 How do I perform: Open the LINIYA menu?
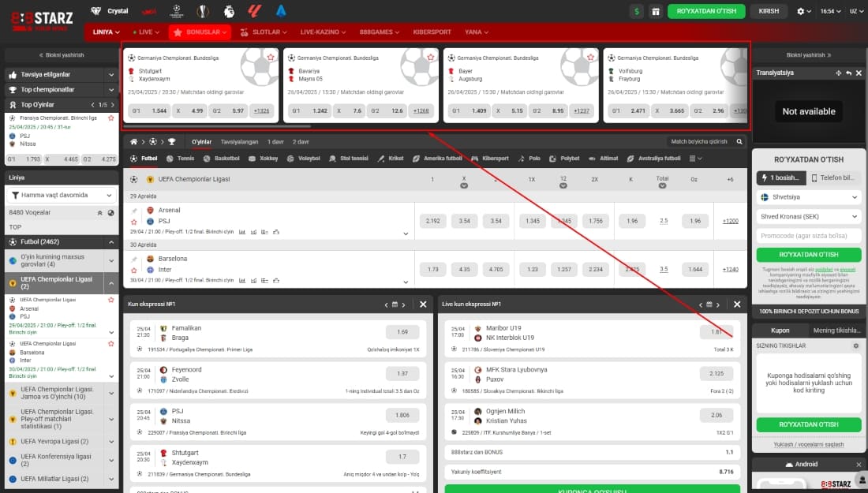pyautogui.click(x=106, y=32)
